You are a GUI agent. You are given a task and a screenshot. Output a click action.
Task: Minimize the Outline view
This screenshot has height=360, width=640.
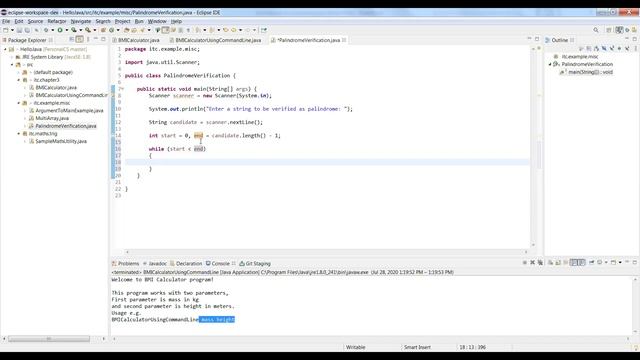[x=627, y=39]
